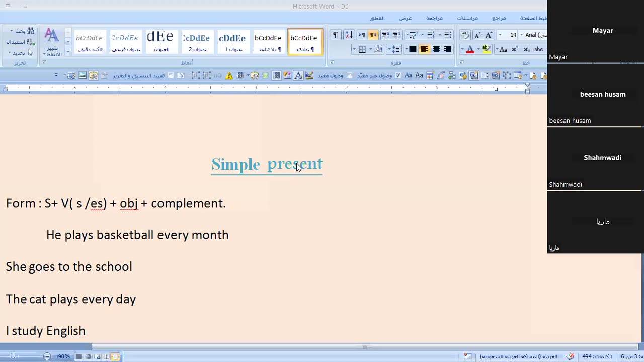Open the font color dropdown arrow
This screenshot has width=644, height=362.
point(462,49)
